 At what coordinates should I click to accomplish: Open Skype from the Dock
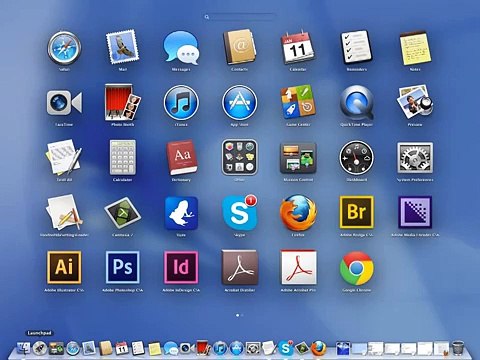(x=286, y=348)
